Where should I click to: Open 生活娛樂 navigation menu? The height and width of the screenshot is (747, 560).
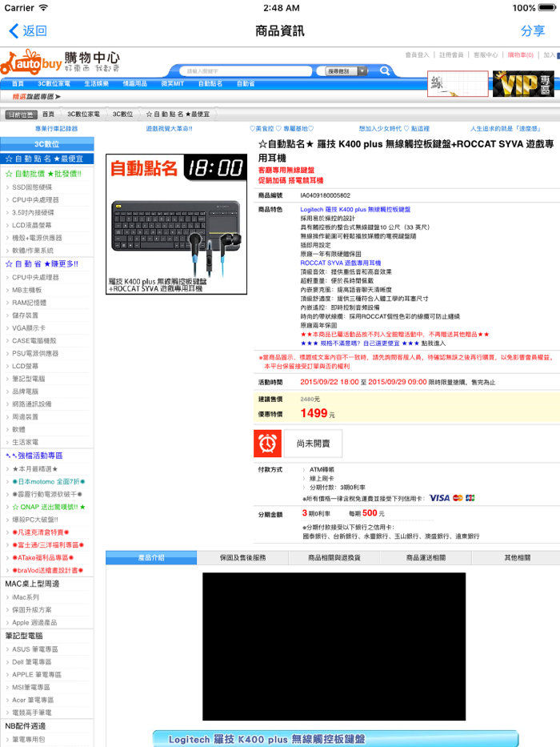pyautogui.click(x=97, y=84)
